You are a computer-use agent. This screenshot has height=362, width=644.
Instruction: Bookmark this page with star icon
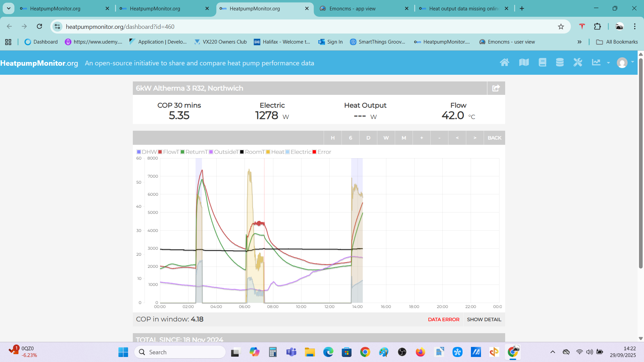(x=561, y=27)
